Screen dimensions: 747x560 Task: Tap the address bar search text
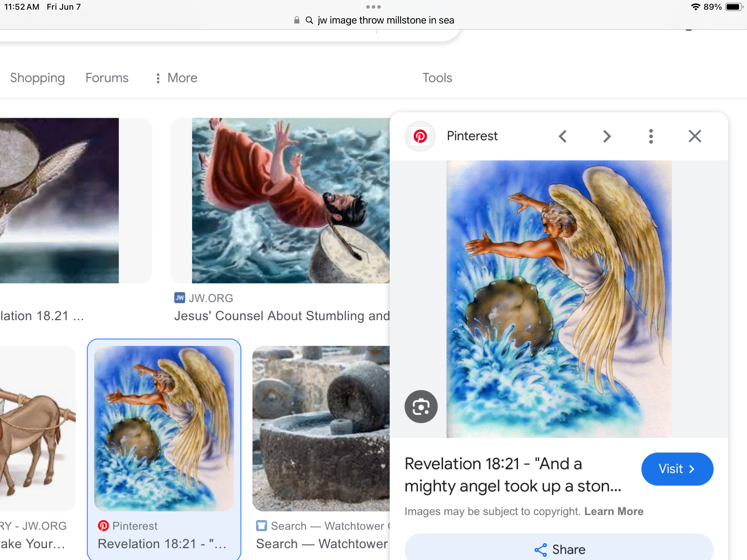(x=386, y=20)
